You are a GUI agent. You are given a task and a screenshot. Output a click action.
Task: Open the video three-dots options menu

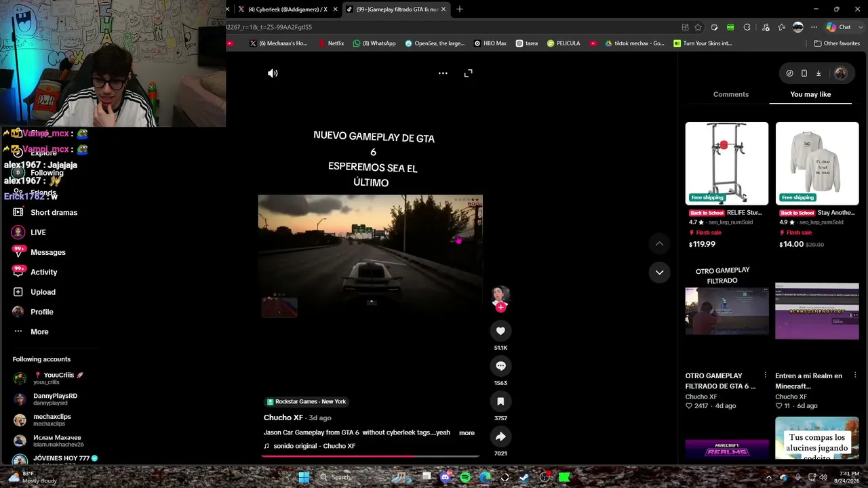coord(443,73)
